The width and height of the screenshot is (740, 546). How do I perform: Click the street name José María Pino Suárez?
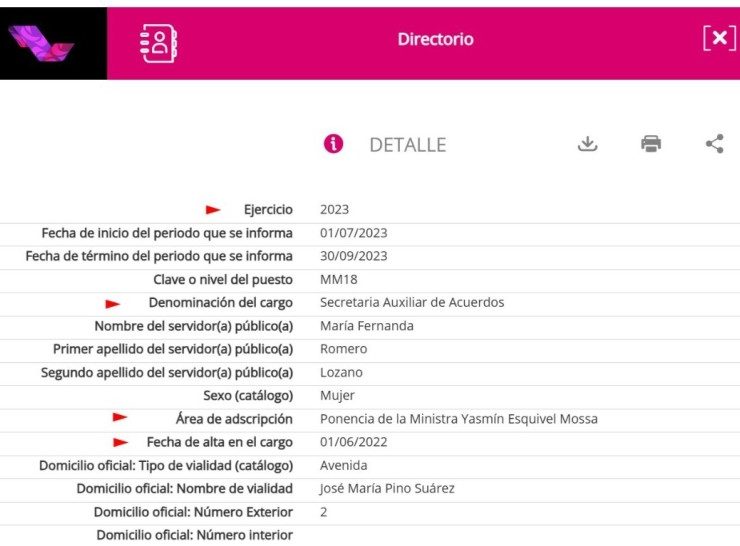click(389, 489)
